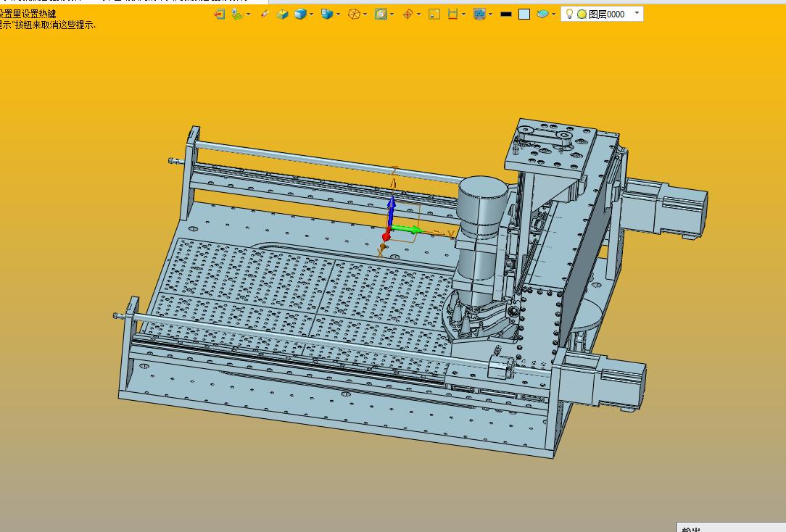Expand the shaded cube display dropdown
The height and width of the screenshot is (532, 786).
pyautogui.click(x=311, y=14)
